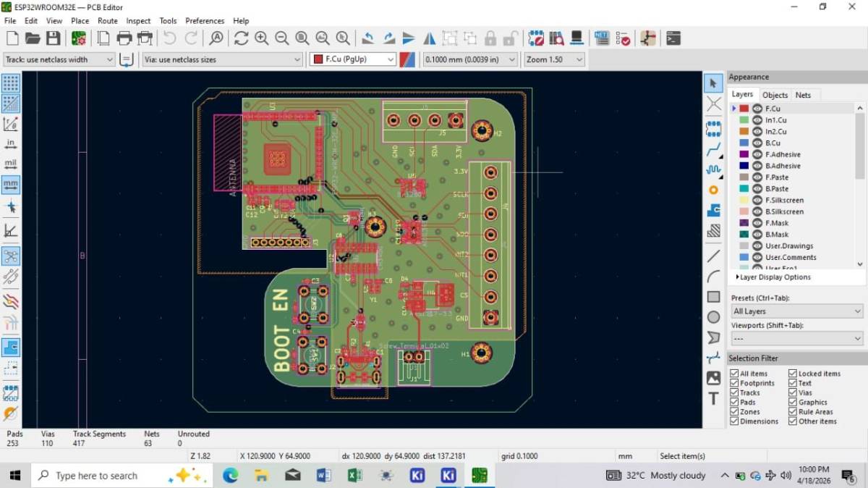Open the File menu

[x=9, y=21]
